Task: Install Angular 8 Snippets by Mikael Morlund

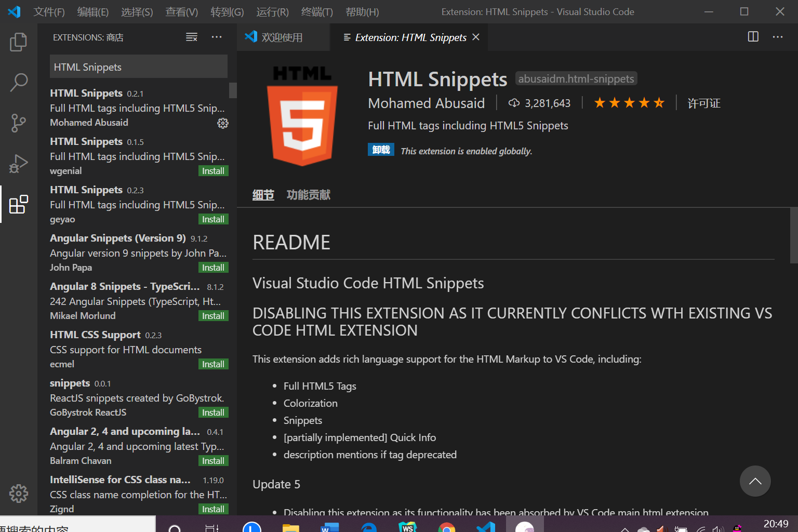Action: click(214, 316)
